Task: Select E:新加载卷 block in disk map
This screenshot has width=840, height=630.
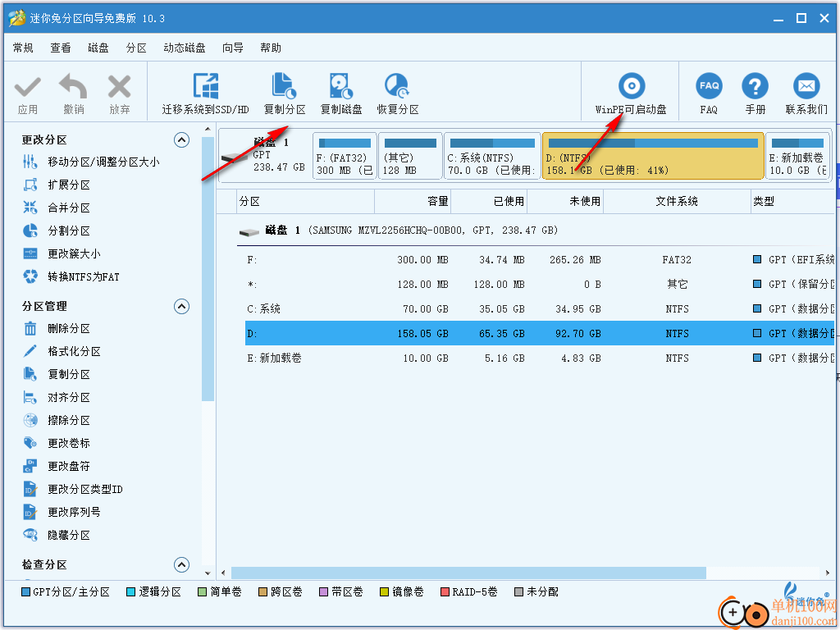Action: coord(797,156)
